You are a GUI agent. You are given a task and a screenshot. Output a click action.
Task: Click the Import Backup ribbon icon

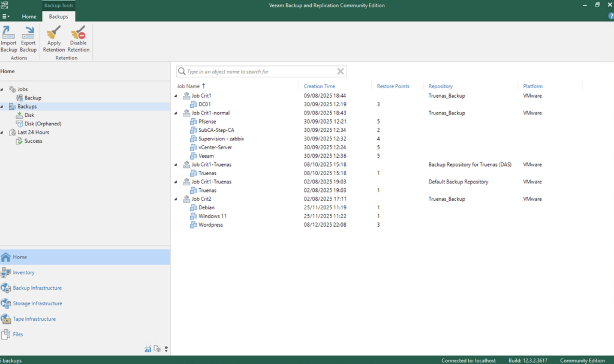(9, 38)
